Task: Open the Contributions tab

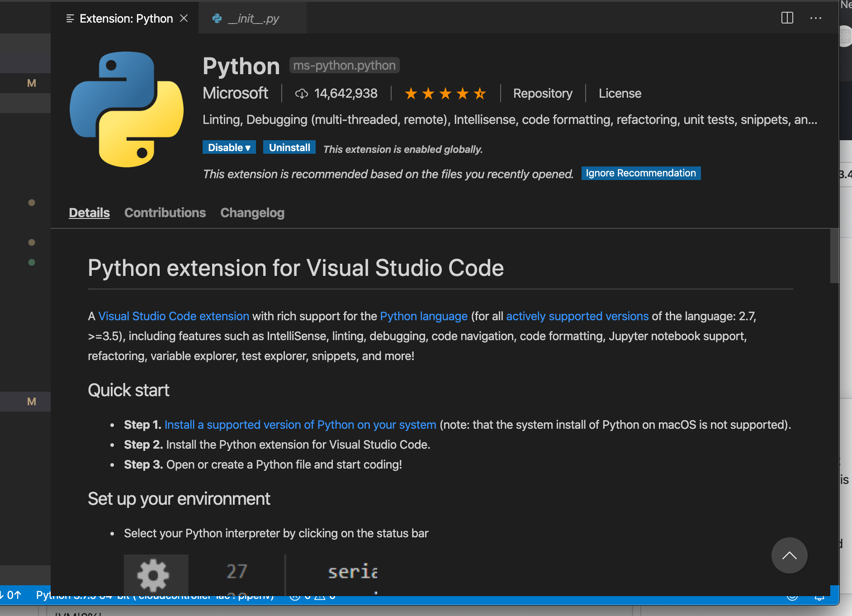Action: (165, 213)
